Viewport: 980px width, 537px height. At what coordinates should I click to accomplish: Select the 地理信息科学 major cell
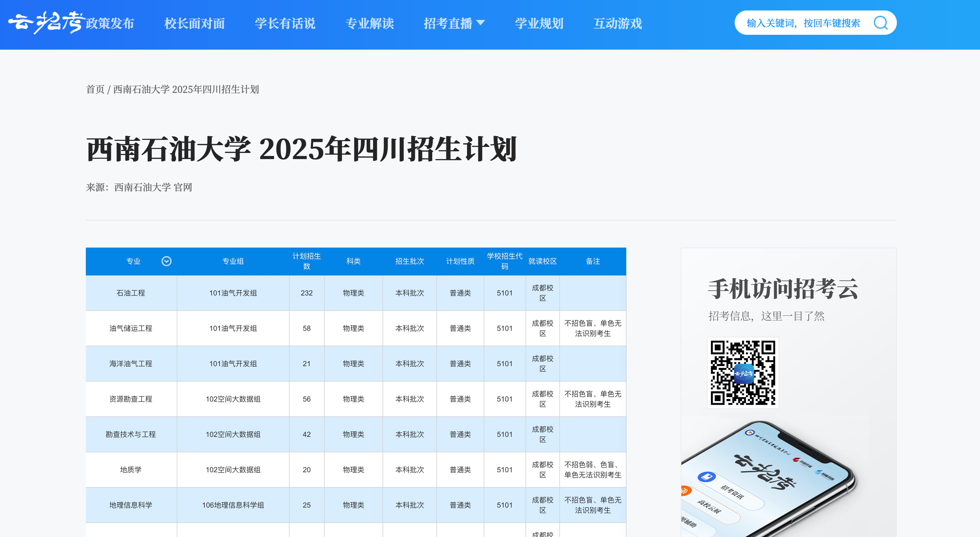pos(131,505)
